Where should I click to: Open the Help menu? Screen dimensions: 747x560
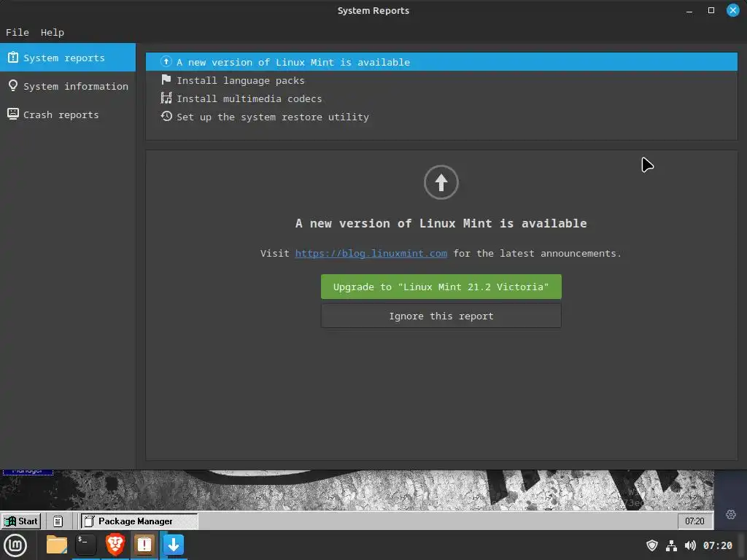point(52,32)
